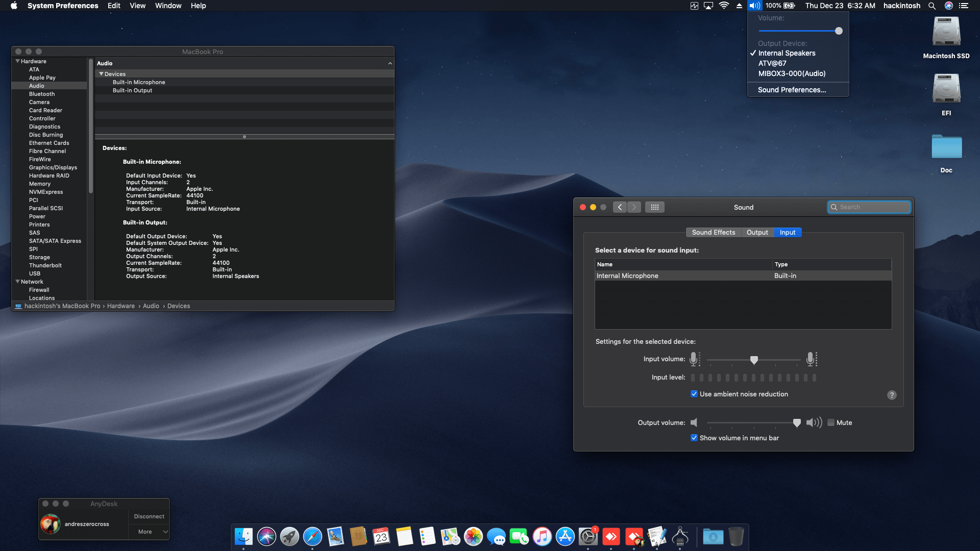Select Sound Preferences in the volume menu
This screenshot has width=980, height=551.
click(792, 90)
